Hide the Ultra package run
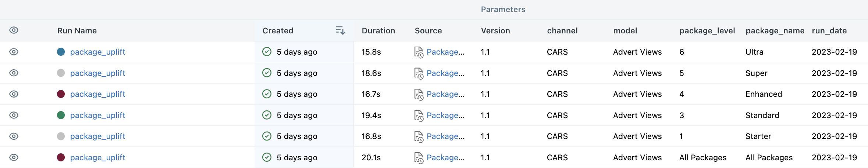 [x=14, y=52]
